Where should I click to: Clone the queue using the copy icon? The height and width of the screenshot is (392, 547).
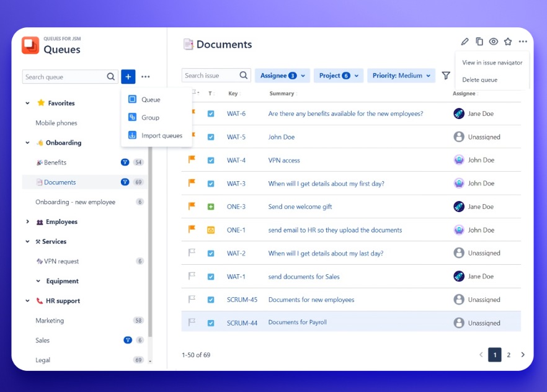[x=479, y=41]
